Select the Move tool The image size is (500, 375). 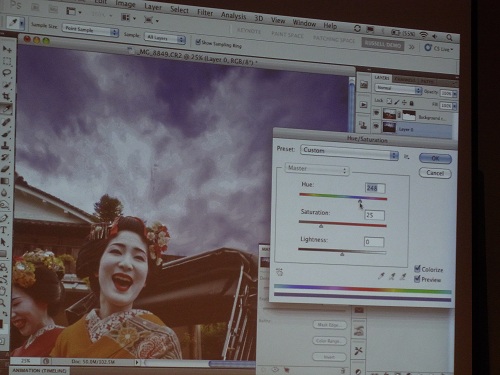[x=7, y=49]
